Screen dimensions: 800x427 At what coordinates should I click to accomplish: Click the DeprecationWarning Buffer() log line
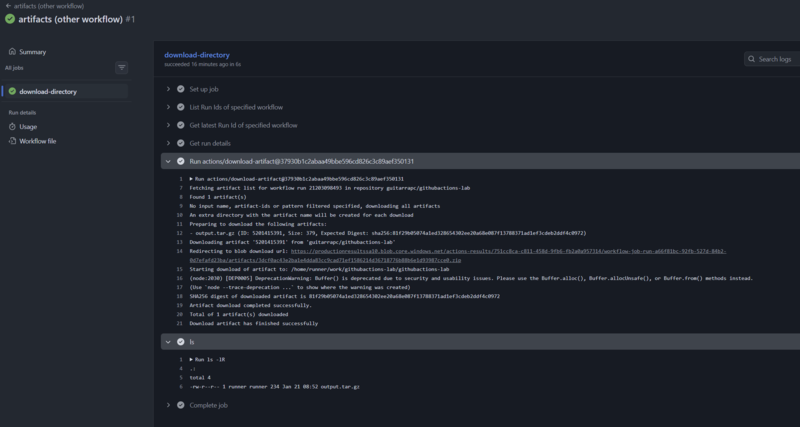point(471,279)
